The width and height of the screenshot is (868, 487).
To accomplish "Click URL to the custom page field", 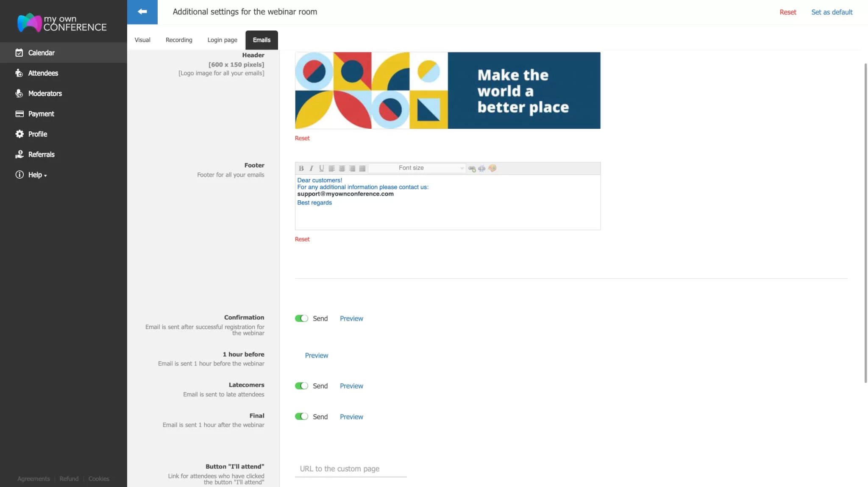I will click(x=351, y=469).
